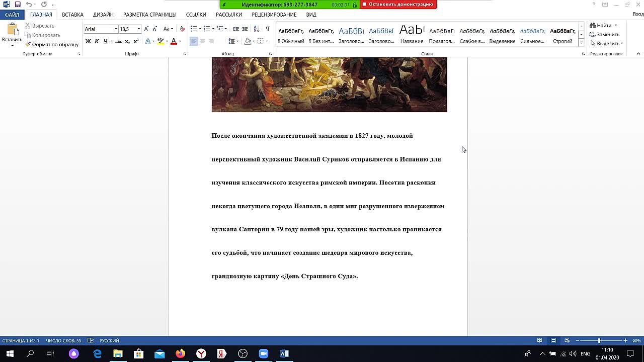Image resolution: width=644 pixels, height=362 pixels.
Task: Switch to the ВСТАВКА ribbon tab
Action: [x=72, y=15]
